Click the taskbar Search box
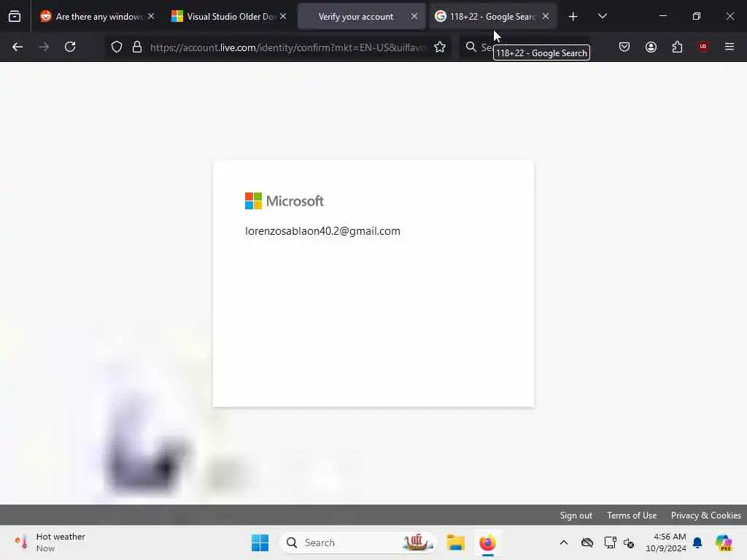 point(357,542)
